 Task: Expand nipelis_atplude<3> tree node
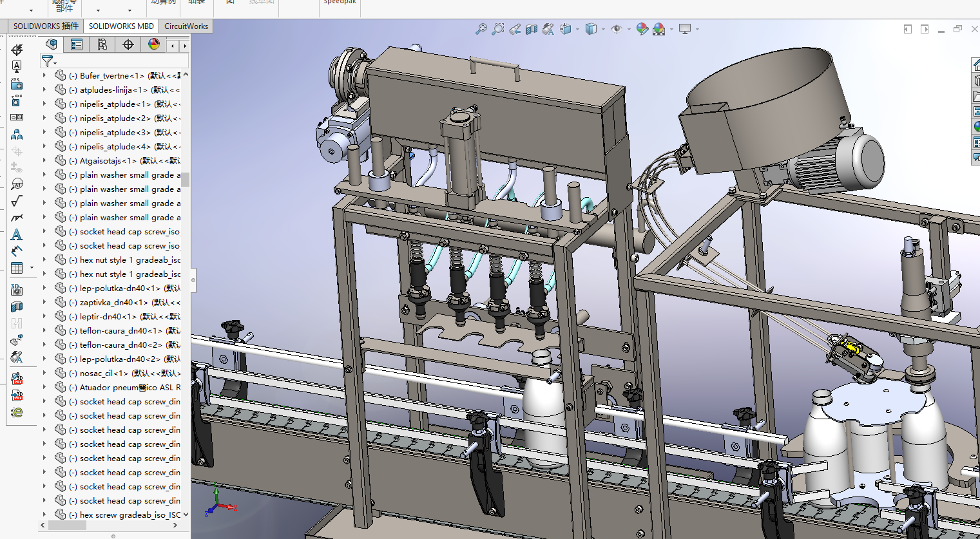tap(44, 132)
